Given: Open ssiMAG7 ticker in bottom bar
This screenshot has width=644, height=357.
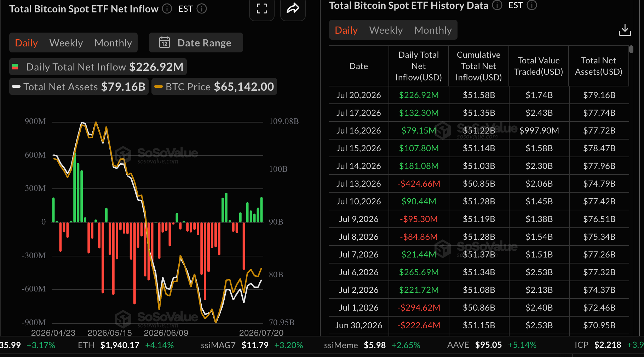Looking at the screenshot, I should coord(252,345).
